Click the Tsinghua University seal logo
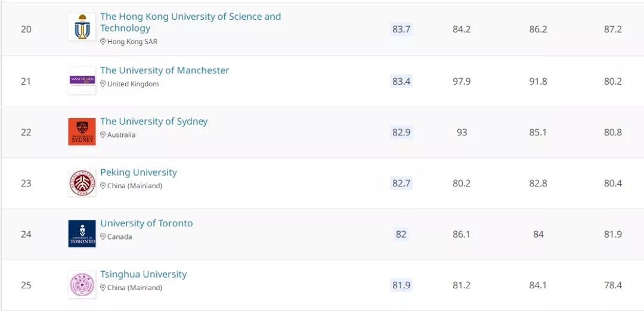Viewport: 644px width, 311px height. coord(82,285)
